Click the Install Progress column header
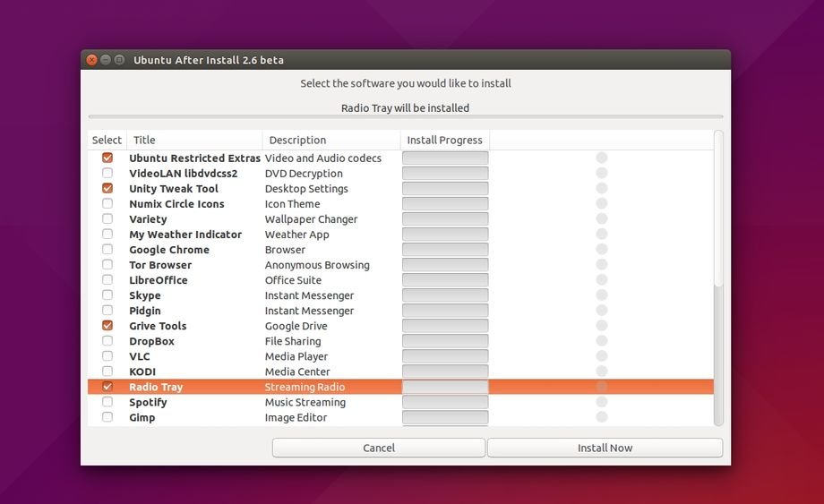This screenshot has height=504, width=824. 444,140
